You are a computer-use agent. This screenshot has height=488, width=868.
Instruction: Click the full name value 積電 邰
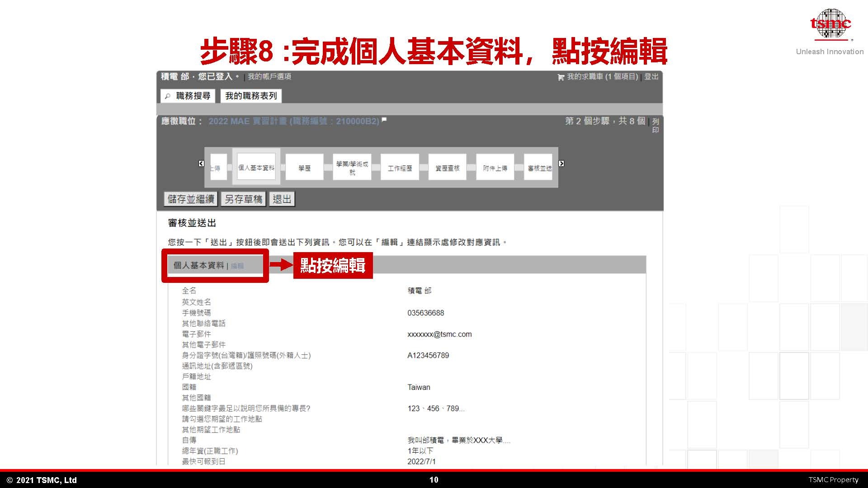click(420, 291)
